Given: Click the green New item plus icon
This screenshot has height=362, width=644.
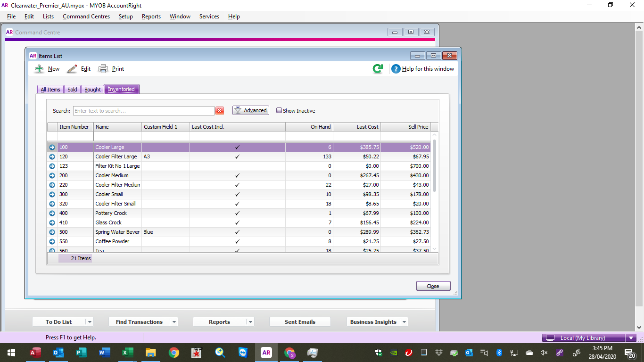Looking at the screenshot, I should 39,69.
